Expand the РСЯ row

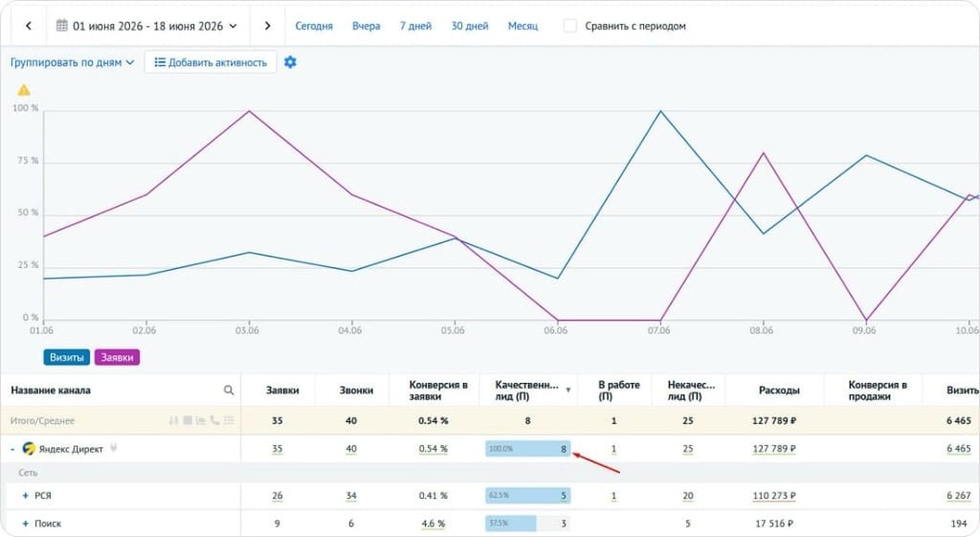(x=26, y=496)
